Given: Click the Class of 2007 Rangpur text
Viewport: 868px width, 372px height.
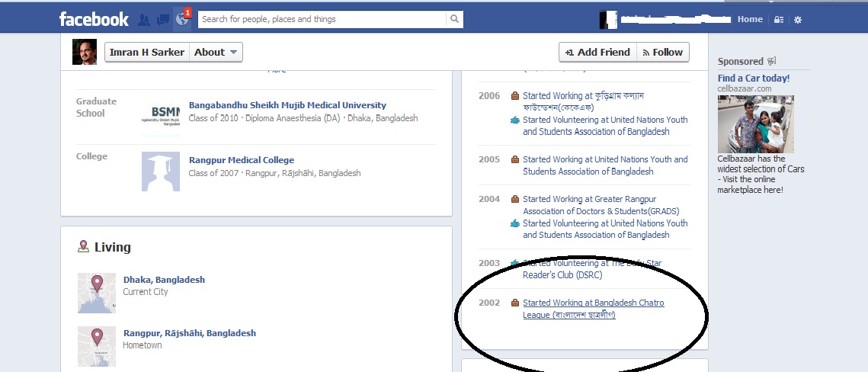Looking at the screenshot, I should pos(274,173).
